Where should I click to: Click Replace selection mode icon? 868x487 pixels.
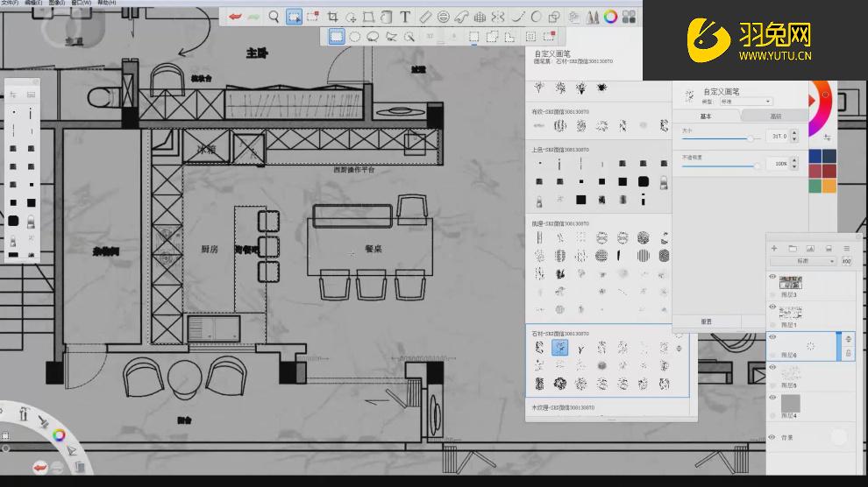473,37
